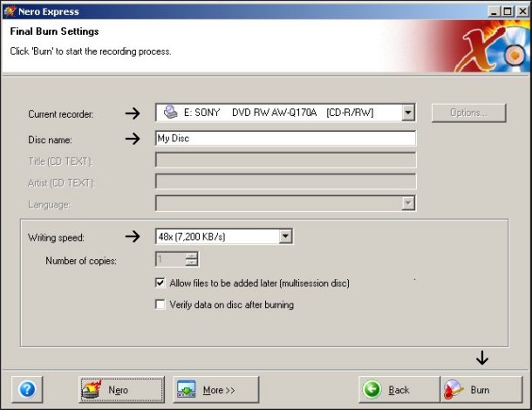Click the Nero Express title bar logo icon
The width and height of the screenshot is (532, 410).
(10, 11)
